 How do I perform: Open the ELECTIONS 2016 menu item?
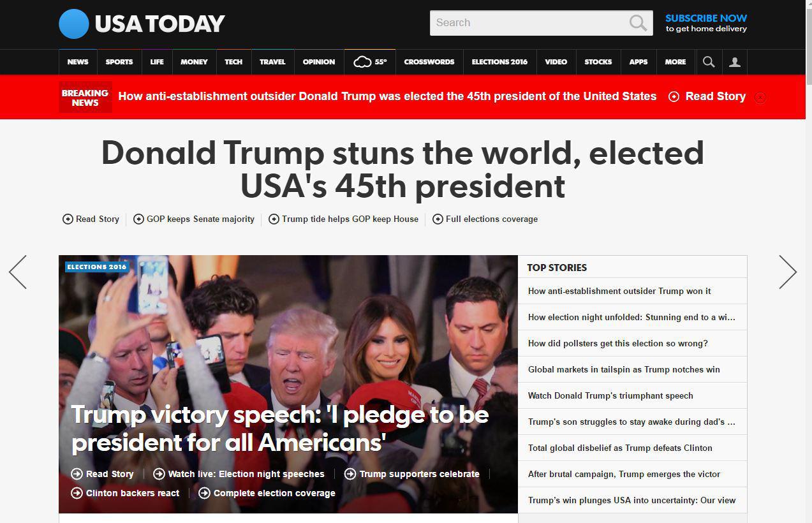(499, 62)
